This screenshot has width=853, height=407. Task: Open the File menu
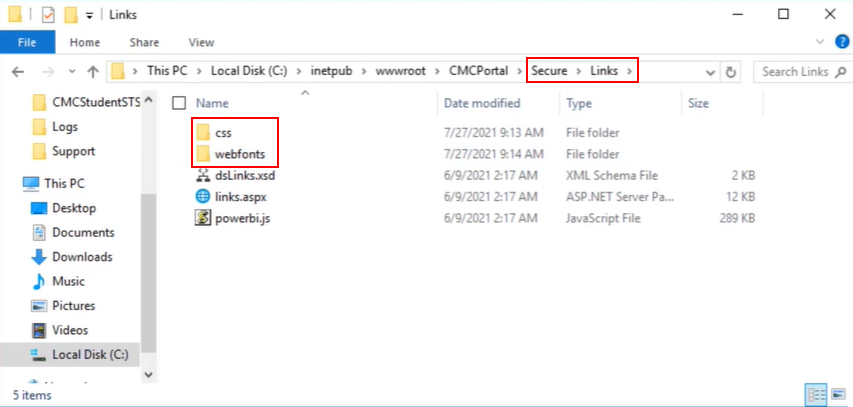point(27,42)
